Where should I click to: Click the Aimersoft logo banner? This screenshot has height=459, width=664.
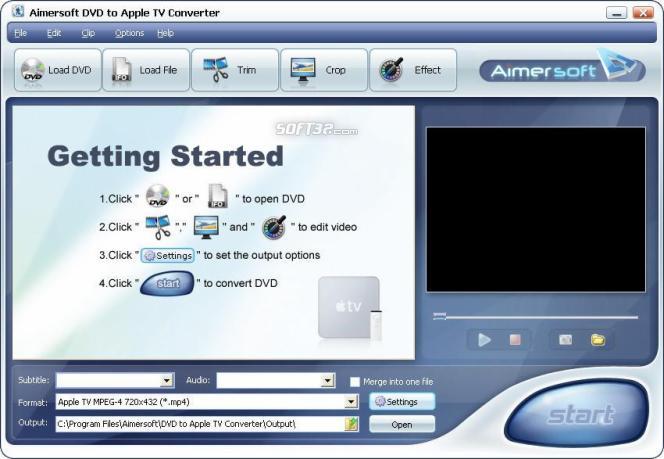point(562,68)
